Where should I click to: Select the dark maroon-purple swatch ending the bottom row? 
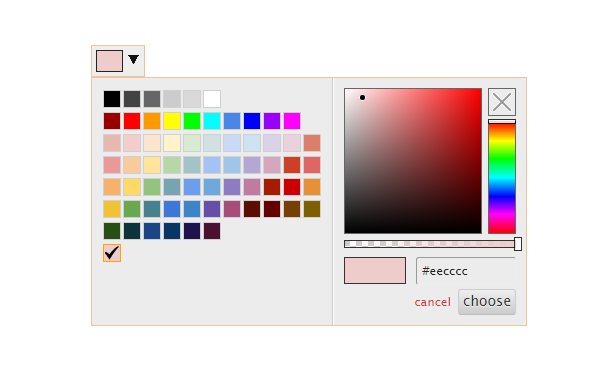click(x=212, y=231)
